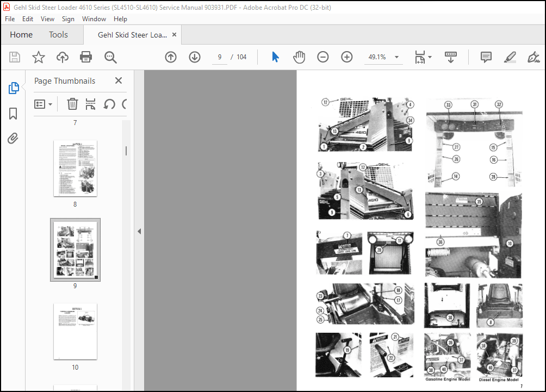Delete the selected page with trash icon
The width and height of the screenshot is (546, 392).
pos(72,104)
